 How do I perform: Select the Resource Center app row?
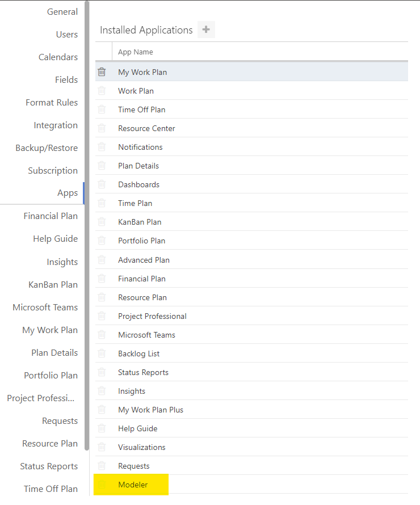tap(251, 128)
